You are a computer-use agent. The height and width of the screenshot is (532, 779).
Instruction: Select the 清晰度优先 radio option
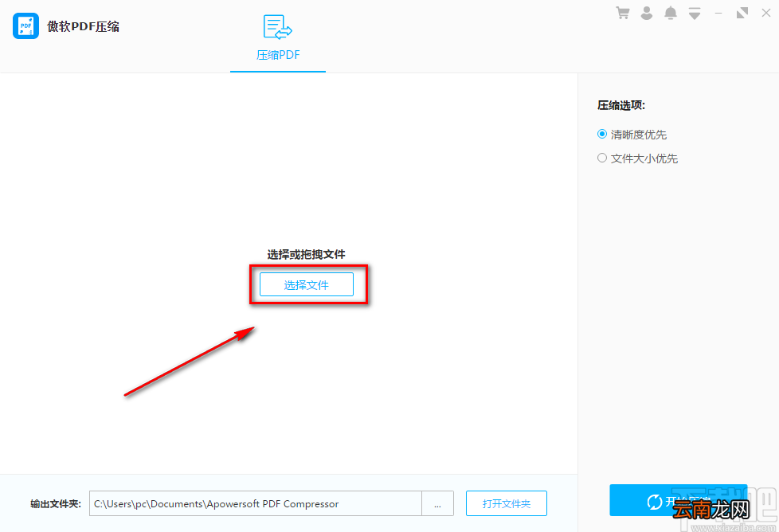click(632, 135)
